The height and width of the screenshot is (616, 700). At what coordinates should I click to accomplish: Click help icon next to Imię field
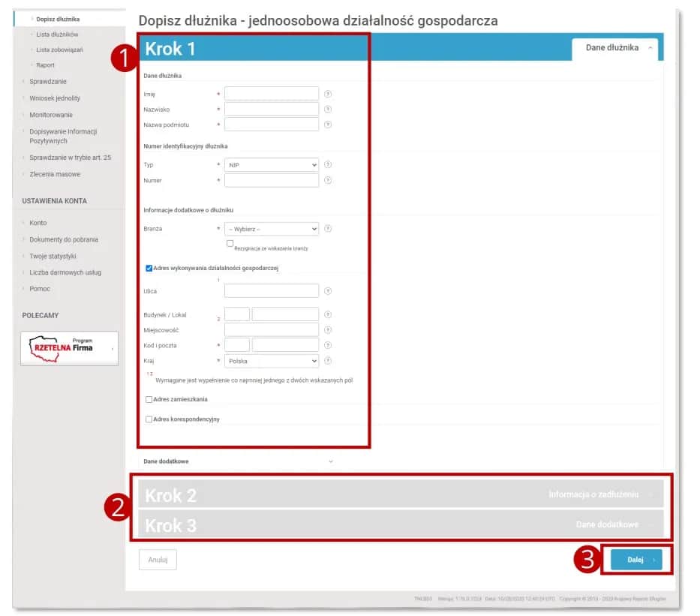328,94
